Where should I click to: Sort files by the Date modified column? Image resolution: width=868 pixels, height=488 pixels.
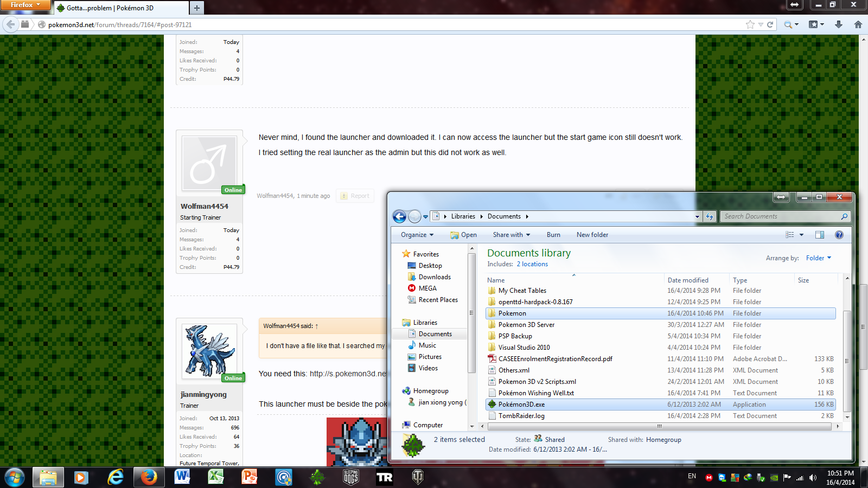click(x=688, y=280)
